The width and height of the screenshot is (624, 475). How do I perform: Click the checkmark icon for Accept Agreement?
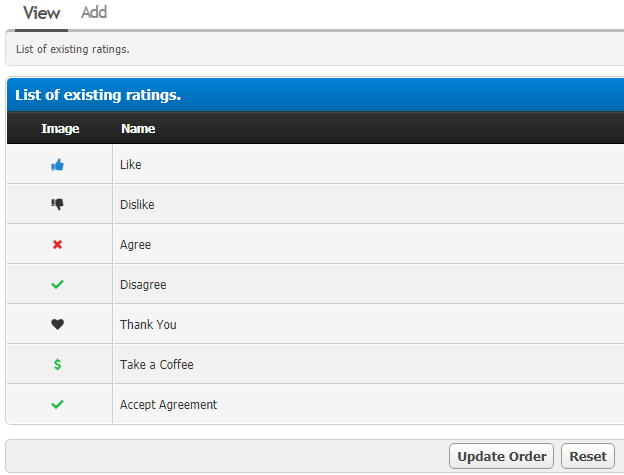[x=57, y=405]
